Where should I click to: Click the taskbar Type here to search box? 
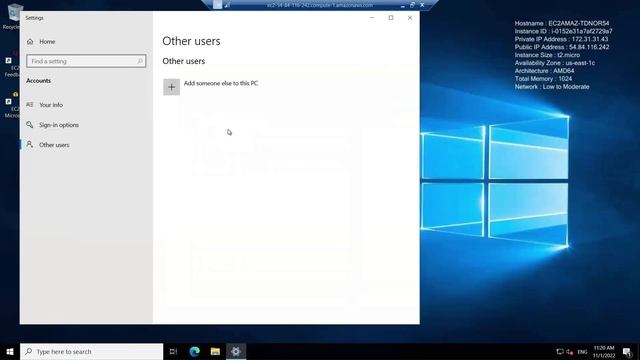pyautogui.click(x=91, y=351)
